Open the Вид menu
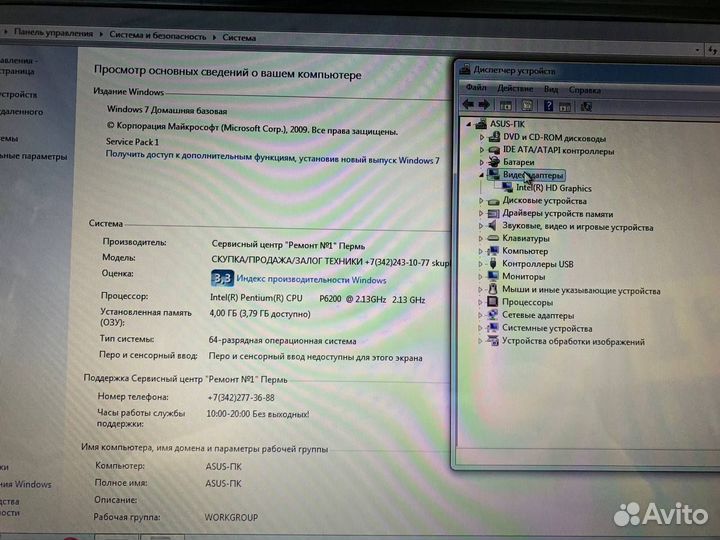This screenshot has width=720, height=540. (551, 89)
